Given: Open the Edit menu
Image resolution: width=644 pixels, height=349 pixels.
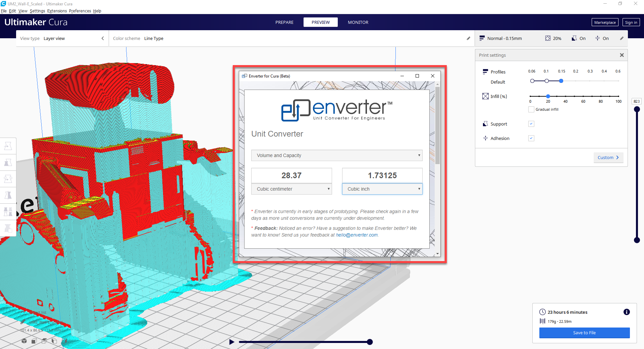Looking at the screenshot, I should coord(12,11).
